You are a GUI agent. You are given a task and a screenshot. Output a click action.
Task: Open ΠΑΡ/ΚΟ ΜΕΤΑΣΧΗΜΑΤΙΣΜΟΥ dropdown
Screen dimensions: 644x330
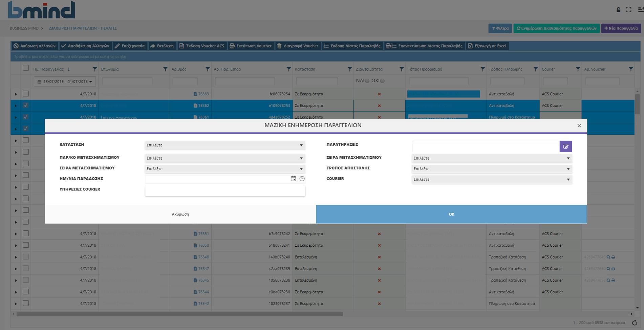coord(225,158)
